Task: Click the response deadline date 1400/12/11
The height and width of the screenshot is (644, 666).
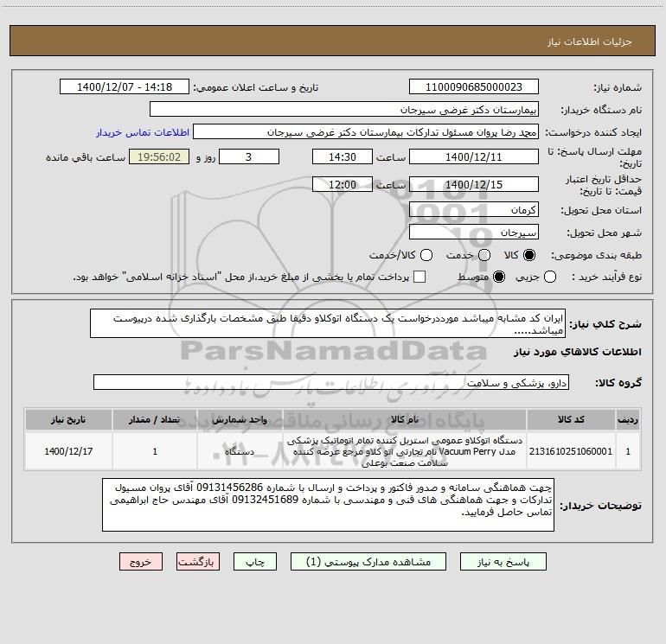Action: point(474,156)
